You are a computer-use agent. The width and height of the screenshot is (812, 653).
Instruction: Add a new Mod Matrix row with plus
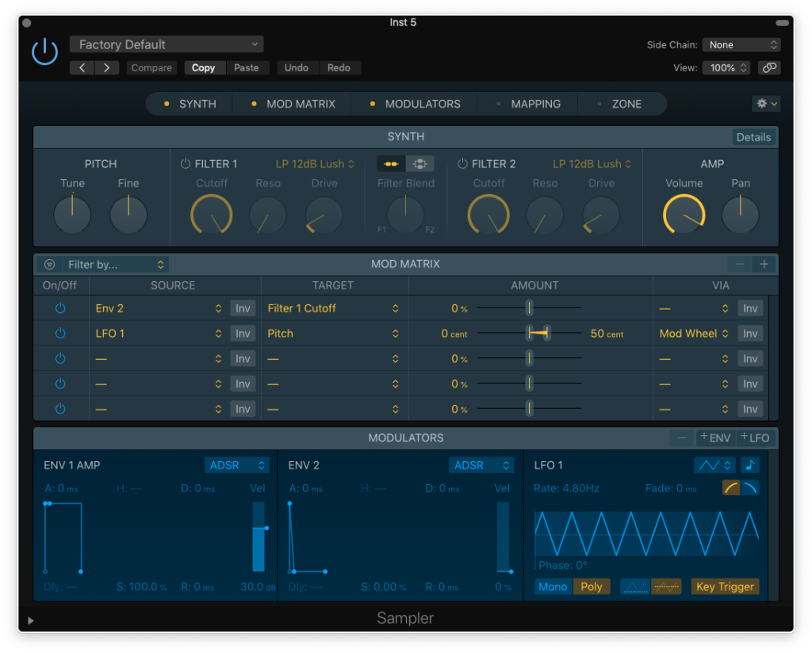[764, 265]
